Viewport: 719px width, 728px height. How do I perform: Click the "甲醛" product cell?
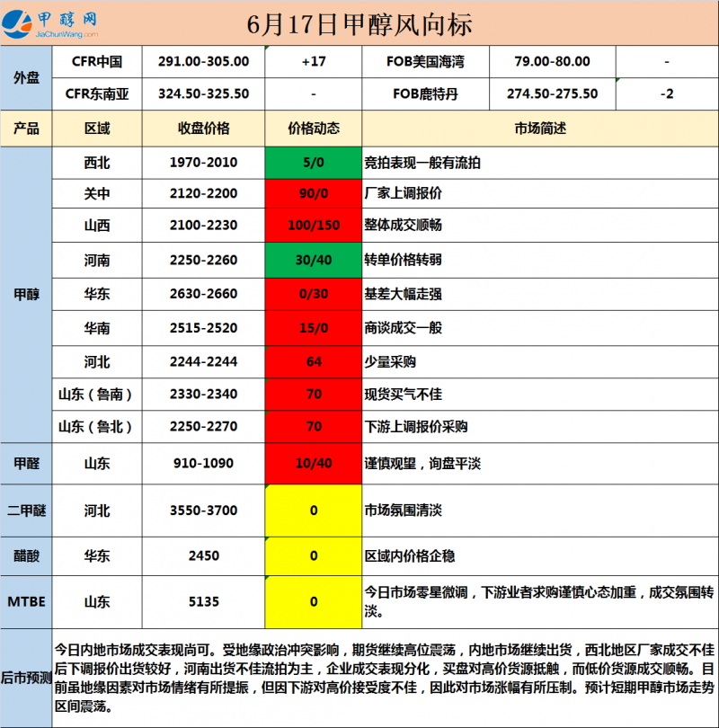click(x=26, y=464)
